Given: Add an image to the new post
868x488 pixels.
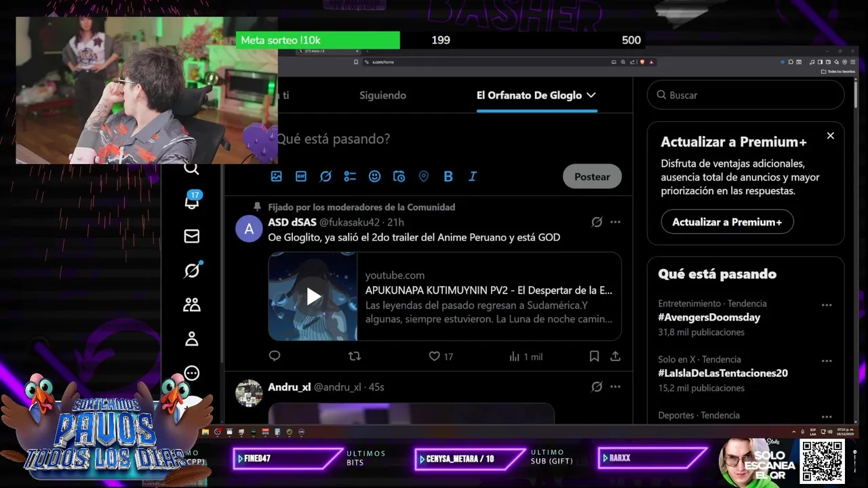Looking at the screenshot, I should (x=276, y=176).
